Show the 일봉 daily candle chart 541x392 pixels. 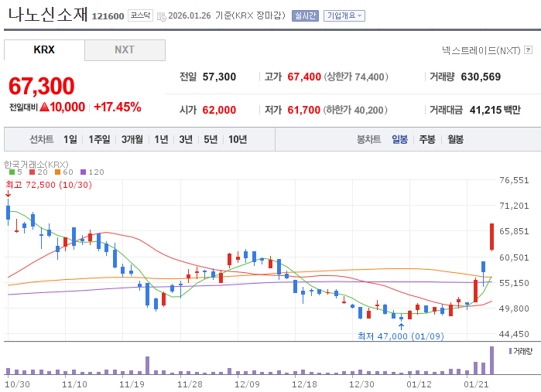click(399, 139)
